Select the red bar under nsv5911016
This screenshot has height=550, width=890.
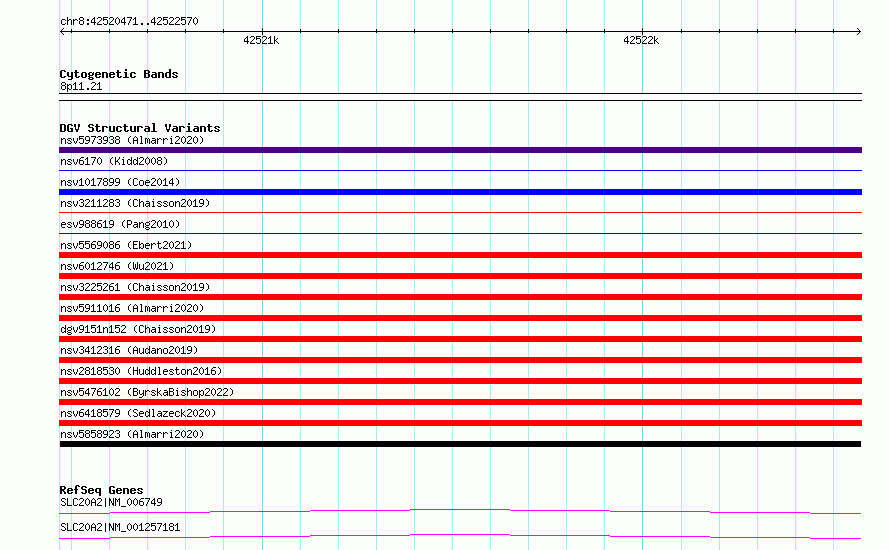460,318
